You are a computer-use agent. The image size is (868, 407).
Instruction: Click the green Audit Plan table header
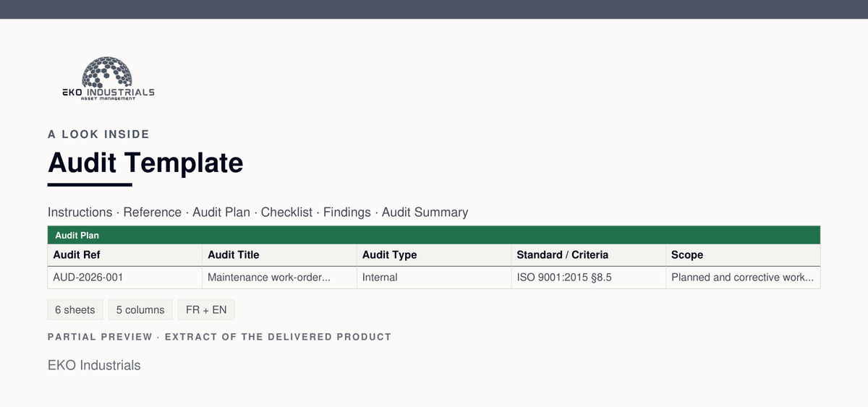tap(434, 235)
